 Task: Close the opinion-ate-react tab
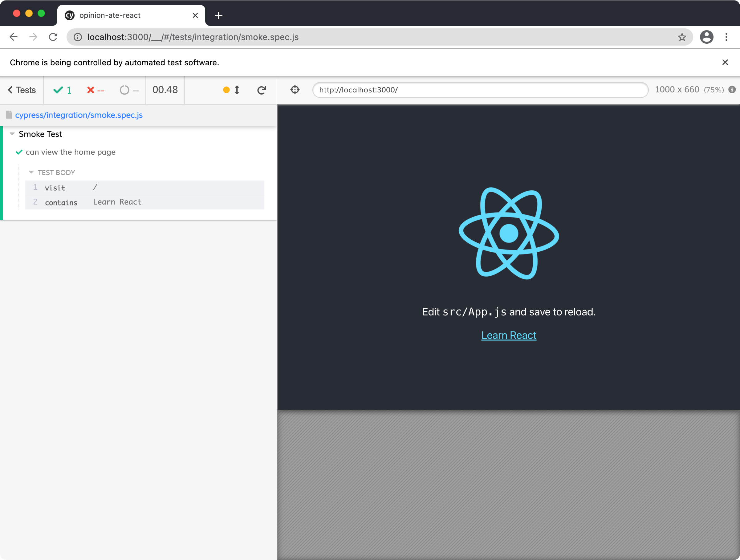tap(195, 15)
